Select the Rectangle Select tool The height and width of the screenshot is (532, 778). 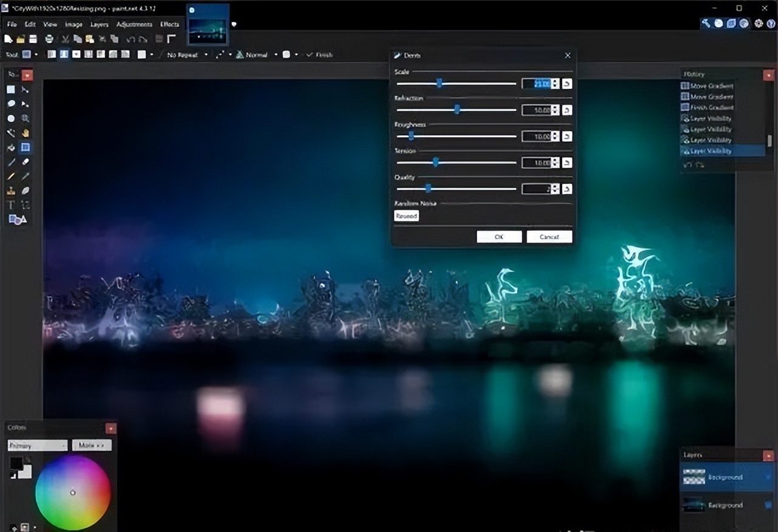click(x=11, y=89)
